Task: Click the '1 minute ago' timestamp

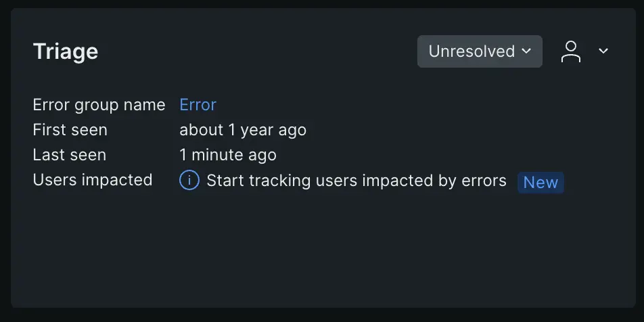Action: coord(227,155)
